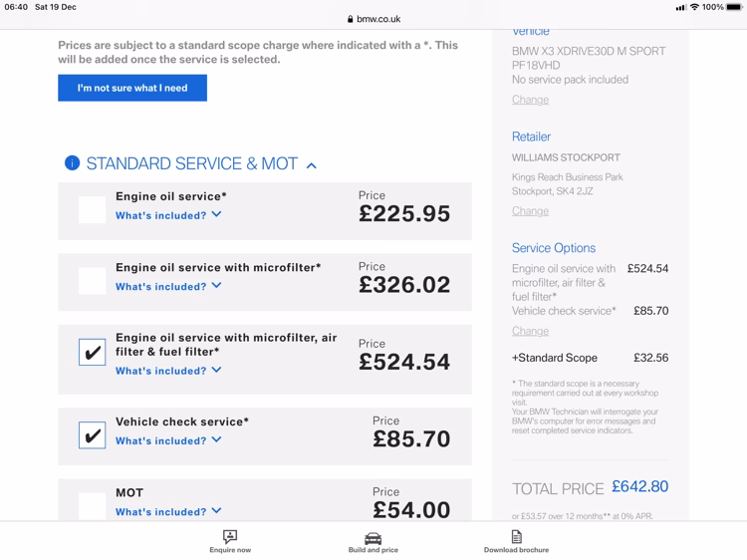
Task: Click Change link under Service Options
Action: [530, 331]
